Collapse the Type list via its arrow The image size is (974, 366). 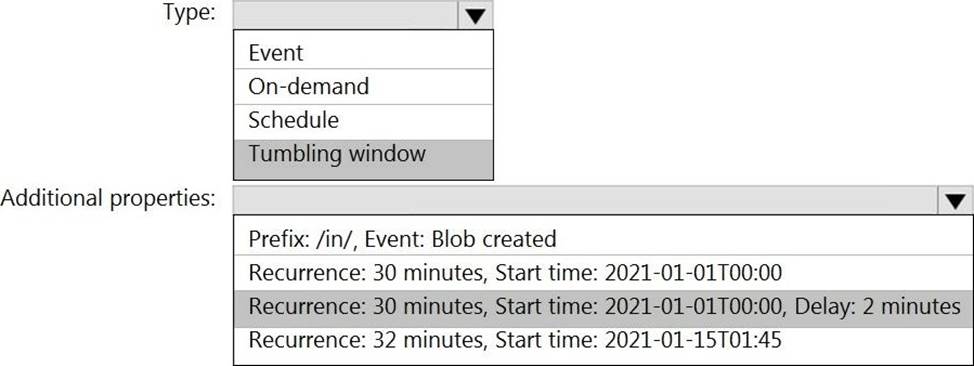coord(475,15)
